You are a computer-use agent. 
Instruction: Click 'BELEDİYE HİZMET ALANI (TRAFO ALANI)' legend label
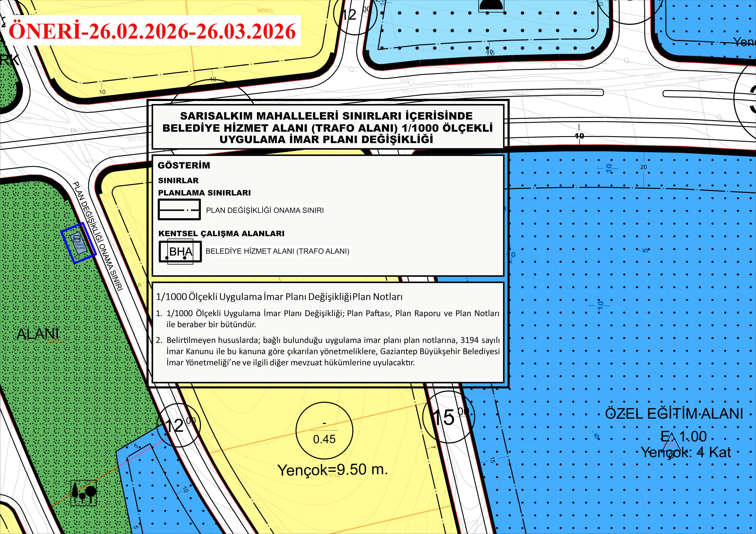(x=277, y=251)
